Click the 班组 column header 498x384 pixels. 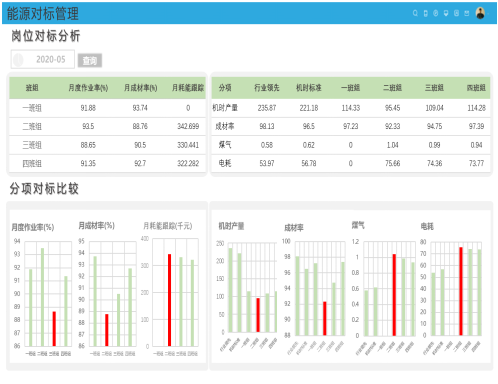pos(32,88)
